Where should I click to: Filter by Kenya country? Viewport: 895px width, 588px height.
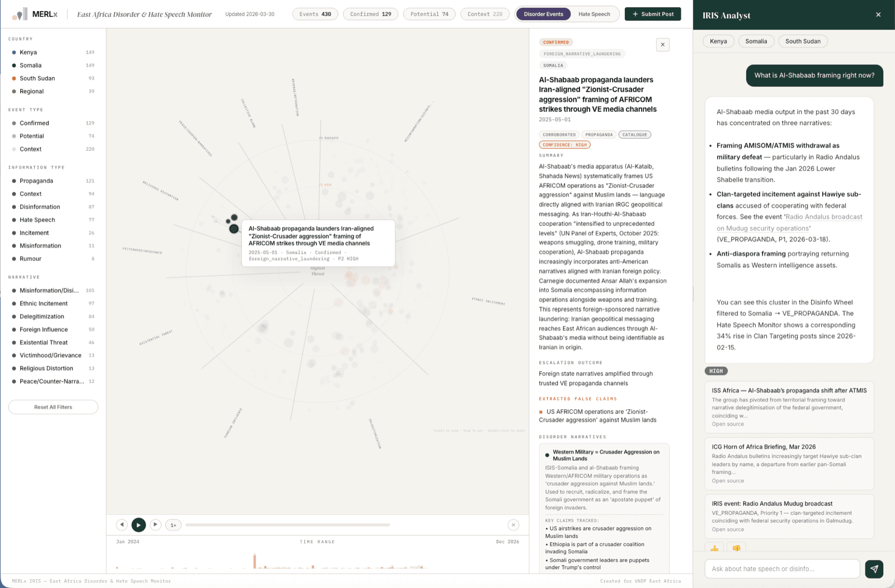pyautogui.click(x=53, y=53)
